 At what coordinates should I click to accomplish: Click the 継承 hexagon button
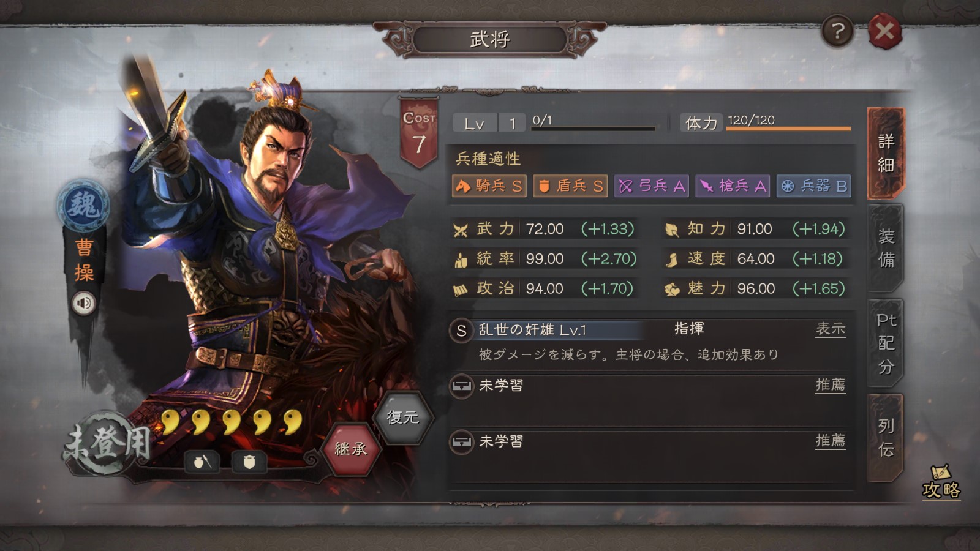tap(350, 449)
